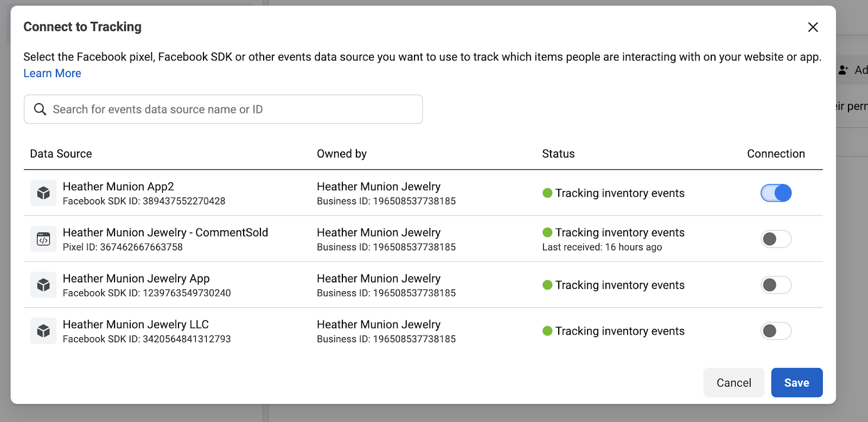Select the Heather Munion Jewelry LLC name
Screen dimensions: 868x422
136,324
